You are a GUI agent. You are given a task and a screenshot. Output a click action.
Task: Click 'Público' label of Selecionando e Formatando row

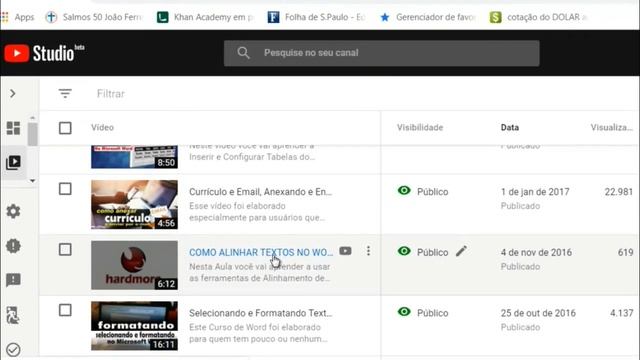pos(433,313)
